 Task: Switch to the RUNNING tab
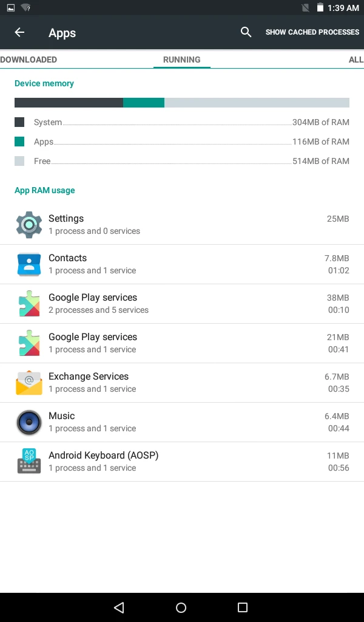point(181,60)
